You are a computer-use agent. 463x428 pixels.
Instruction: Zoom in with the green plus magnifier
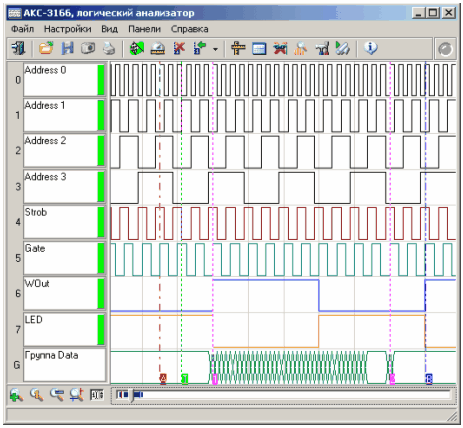(16, 395)
